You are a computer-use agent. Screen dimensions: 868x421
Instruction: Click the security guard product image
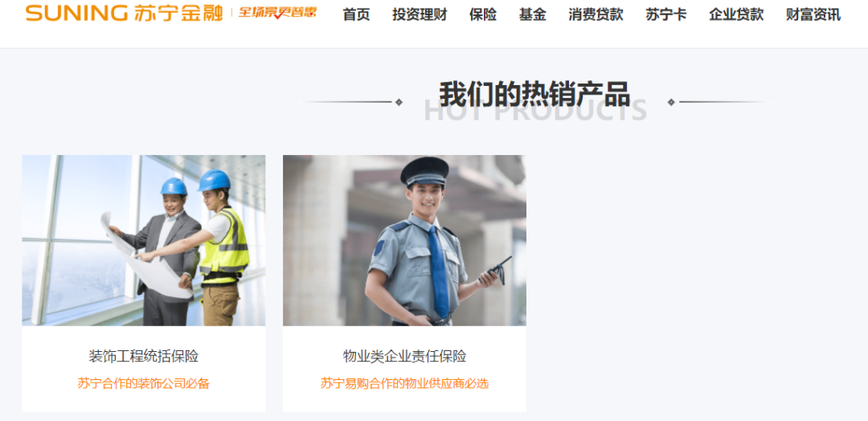click(x=404, y=240)
